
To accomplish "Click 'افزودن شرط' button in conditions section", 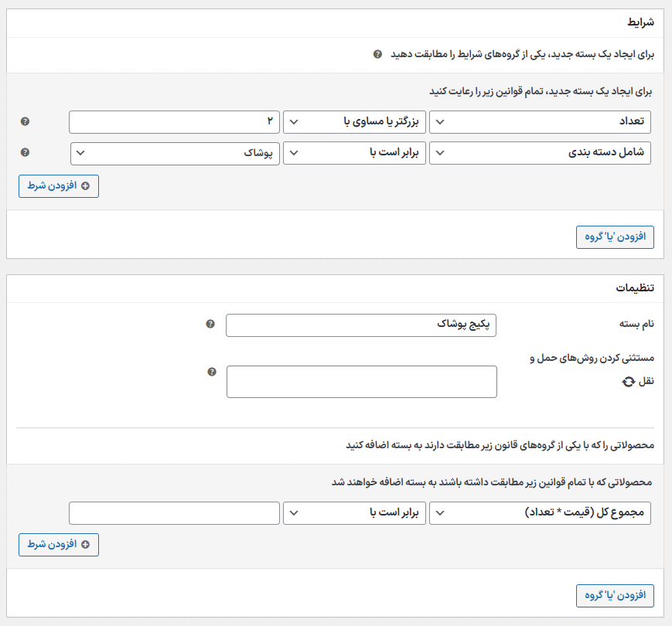I will tap(59, 186).
